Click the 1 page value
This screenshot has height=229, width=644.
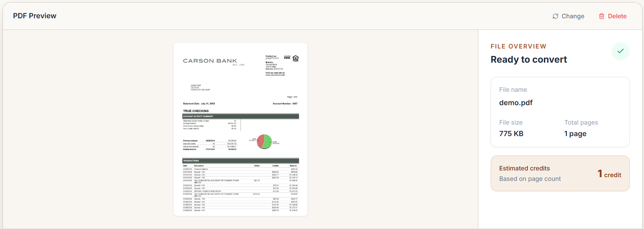pyautogui.click(x=575, y=134)
